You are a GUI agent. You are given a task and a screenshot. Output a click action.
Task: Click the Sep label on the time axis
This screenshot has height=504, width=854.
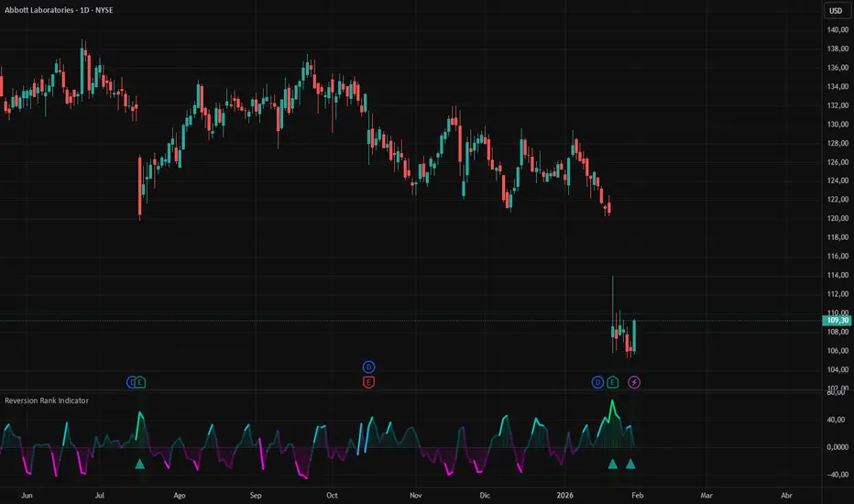click(256, 495)
